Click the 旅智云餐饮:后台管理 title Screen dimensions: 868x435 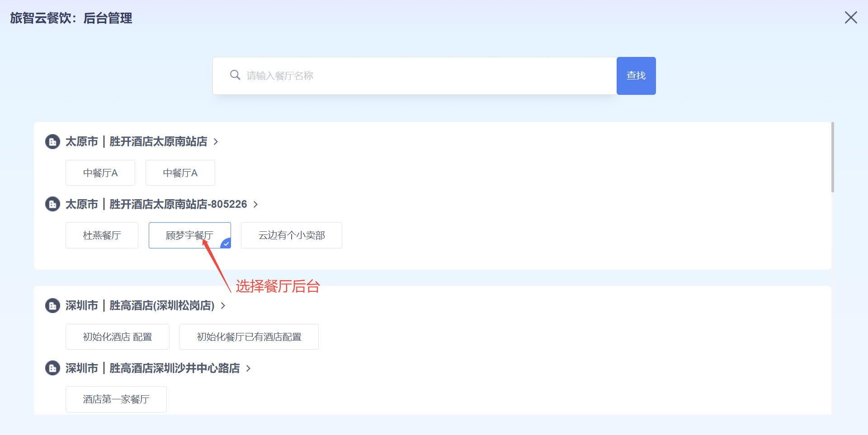point(71,18)
